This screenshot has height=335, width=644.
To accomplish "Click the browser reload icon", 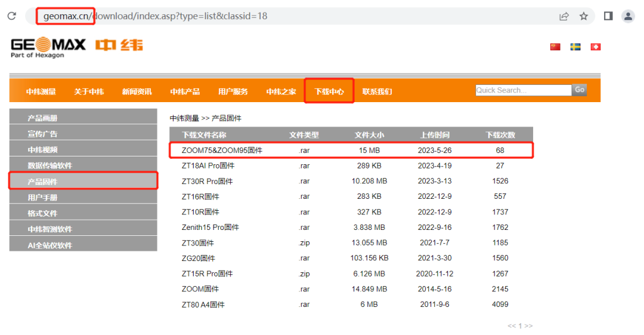I will tap(12, 16).
